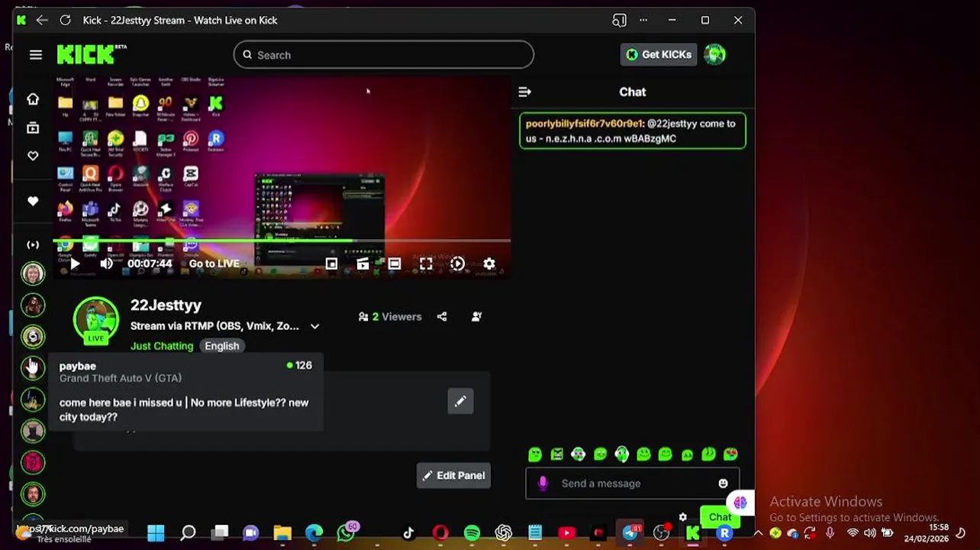Go back with browser back arrow
Image resolution: width=980 pixels, height=550 pixels.
coord(42,21)
